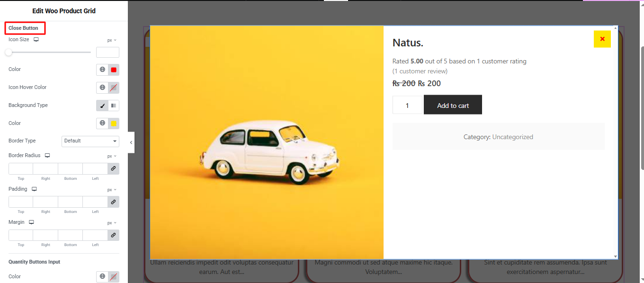644x283 pixels.
Task: Choose the gradient Background Type option
Action: point(114,106)
